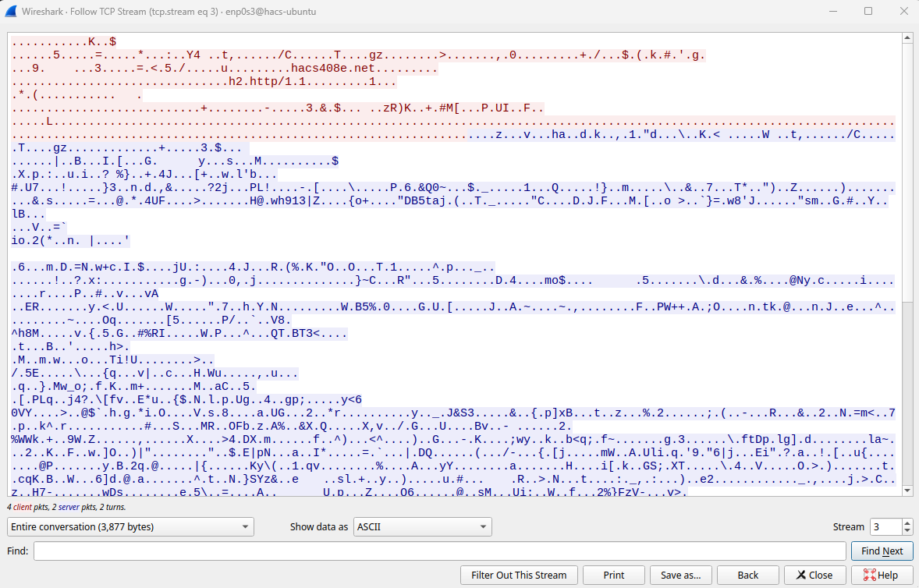Click the hacs408e.net text in stream
This screenshot has height=588, width=919.
click(x=332, y=68)
